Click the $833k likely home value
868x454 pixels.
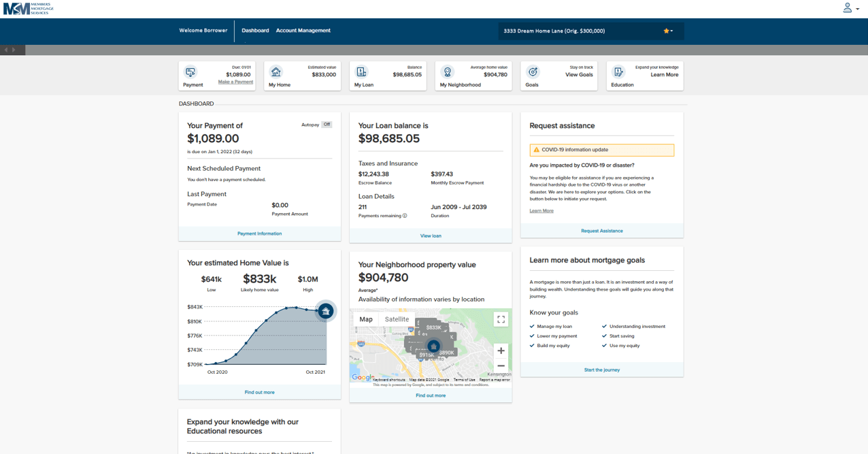(260, 279)
